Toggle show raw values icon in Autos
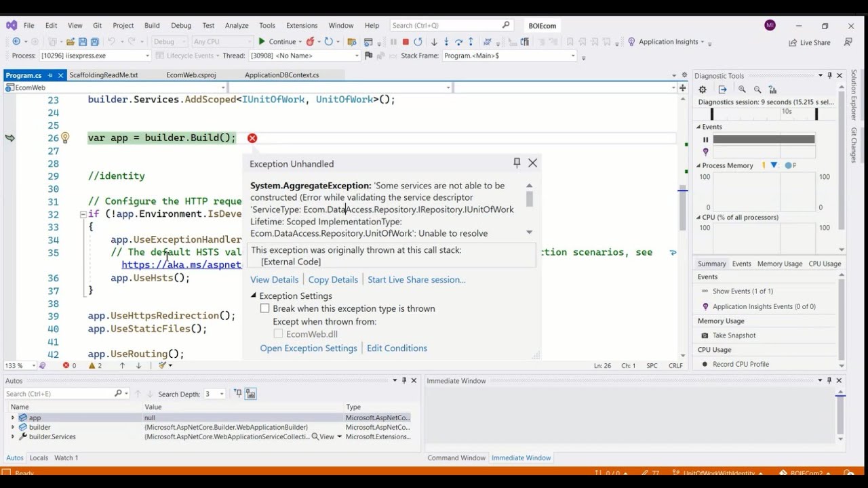 (x=251, y=394)
